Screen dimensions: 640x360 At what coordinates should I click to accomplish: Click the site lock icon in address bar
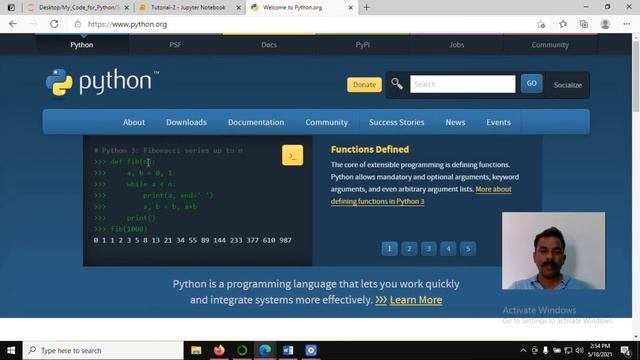pyautogui.click(x=78, y=24)
